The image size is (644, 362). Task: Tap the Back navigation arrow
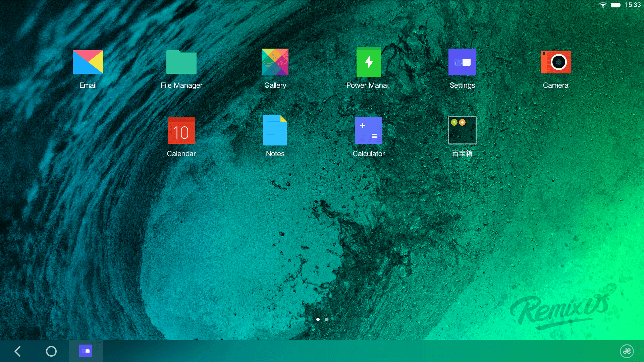point(18,351)
